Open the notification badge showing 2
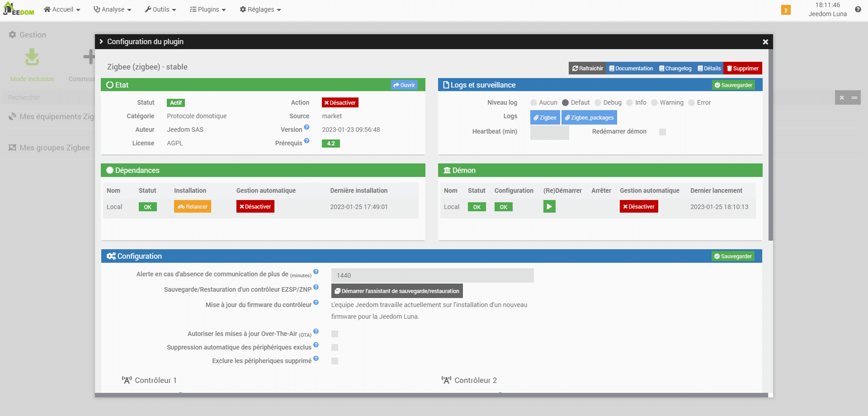Image resolution: width=868 pixels, height=416 pixels. pos(786,10)
